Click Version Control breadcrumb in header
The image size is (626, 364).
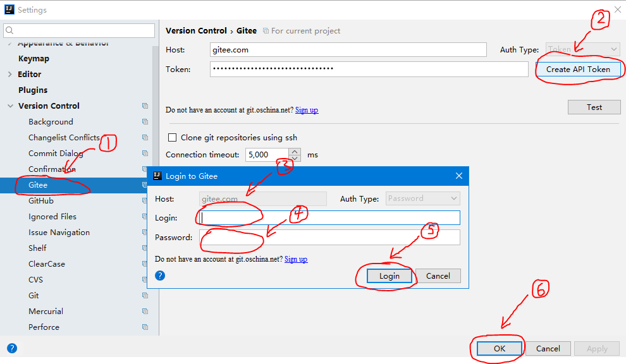point(196,31)
